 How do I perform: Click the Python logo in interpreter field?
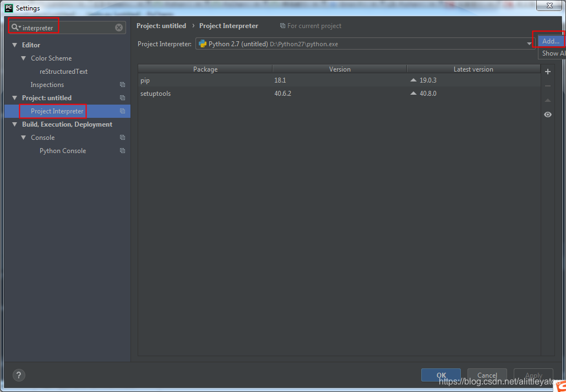pos(203,43)
